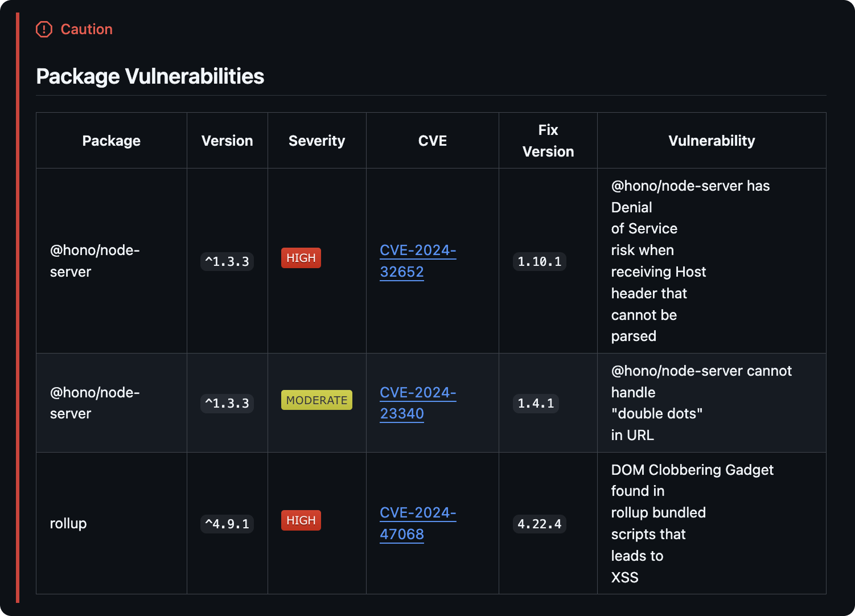Screen dimensions: 855x616
Task: Click the red Caution label text
Action: (87, 29)
